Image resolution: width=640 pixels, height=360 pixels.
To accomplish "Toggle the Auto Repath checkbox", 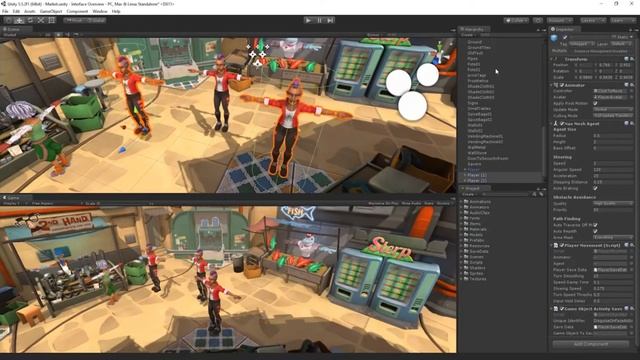I will (x=596, y=231).
